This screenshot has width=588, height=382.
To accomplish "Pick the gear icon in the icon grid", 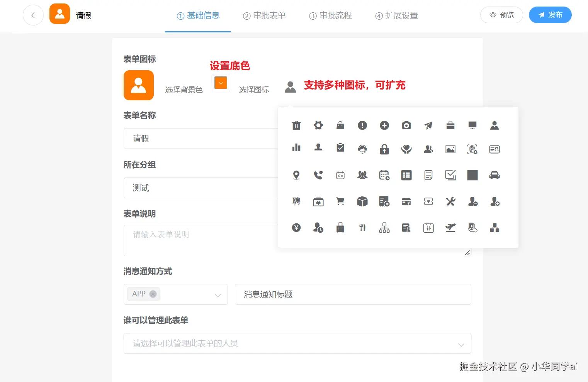I will coord(318,125).
